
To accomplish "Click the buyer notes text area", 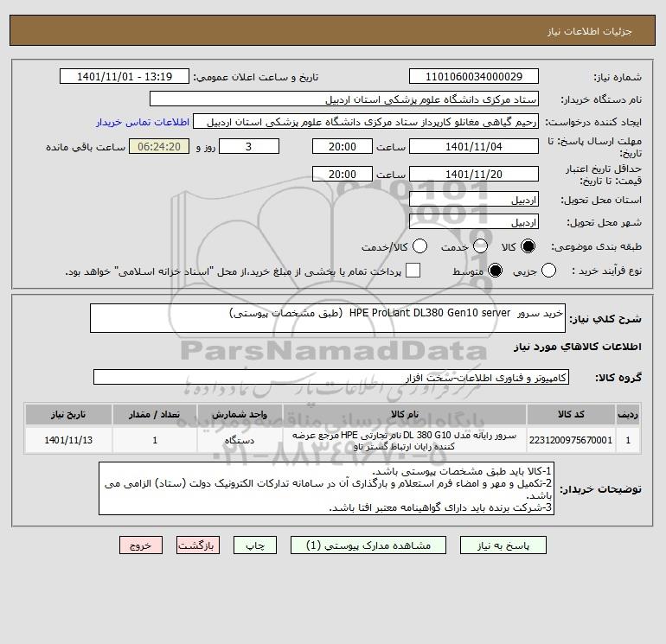I will (327, 488).
